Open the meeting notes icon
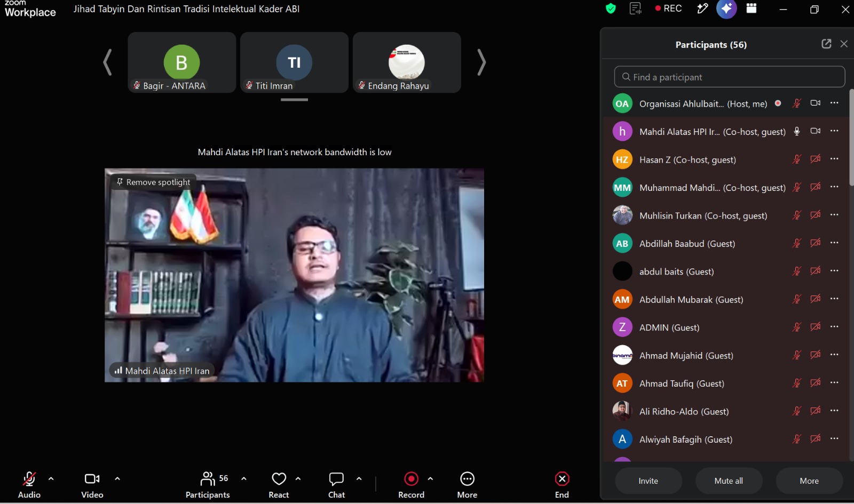The height and width of the screenshot is (504, 854). 635,9
